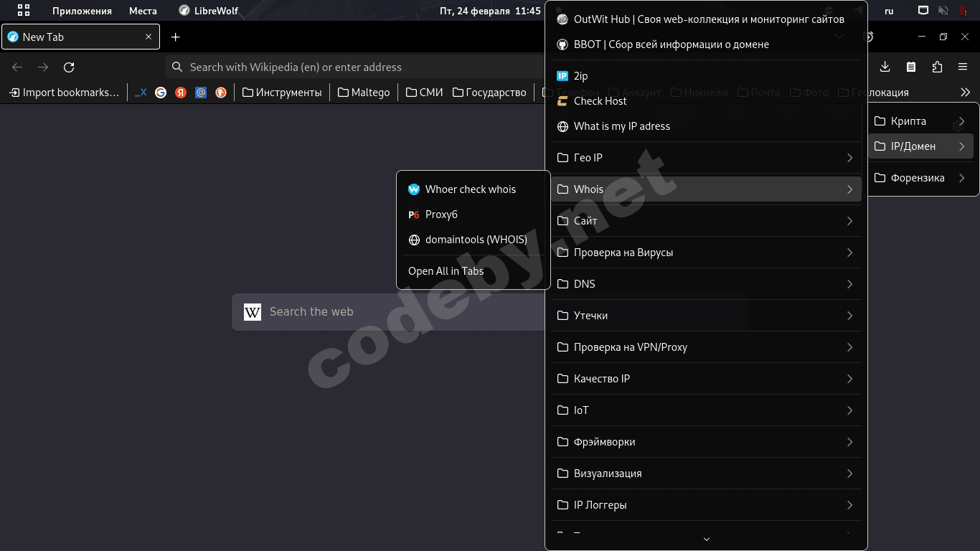Click the notes page icon beside Downloads
This screenshot has height=551, width=980.
tap(911, 67)
